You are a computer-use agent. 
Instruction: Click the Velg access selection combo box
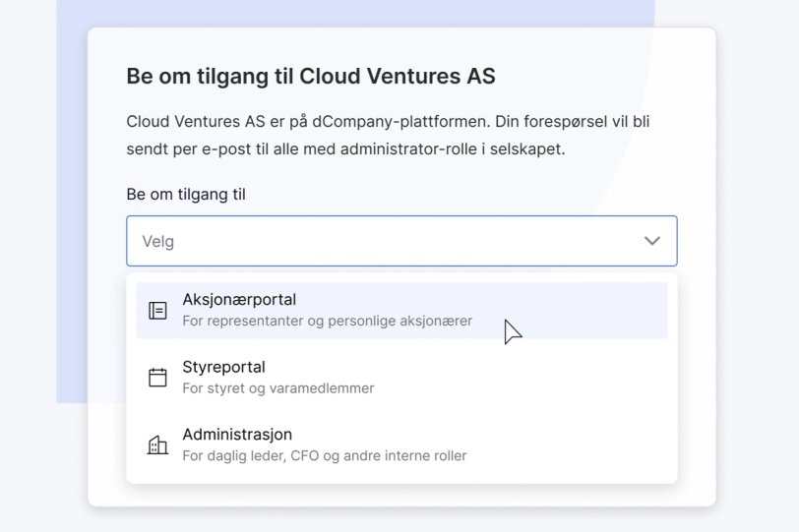coord(401,241)
